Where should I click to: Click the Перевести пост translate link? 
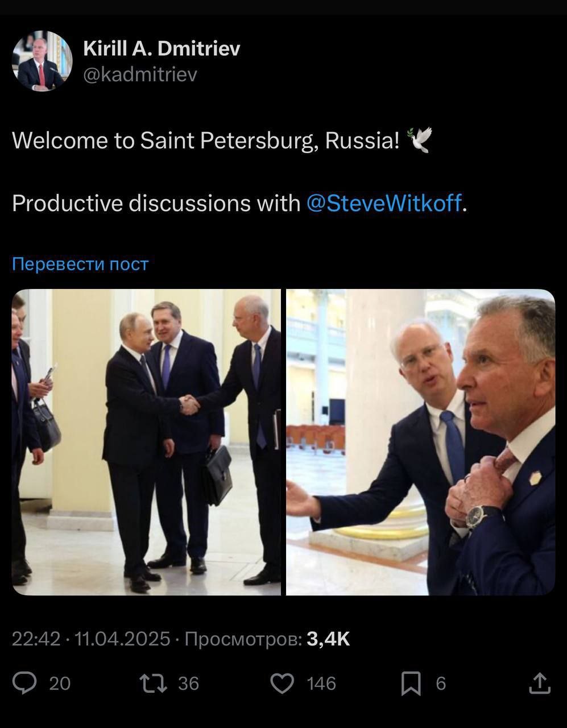80,264
